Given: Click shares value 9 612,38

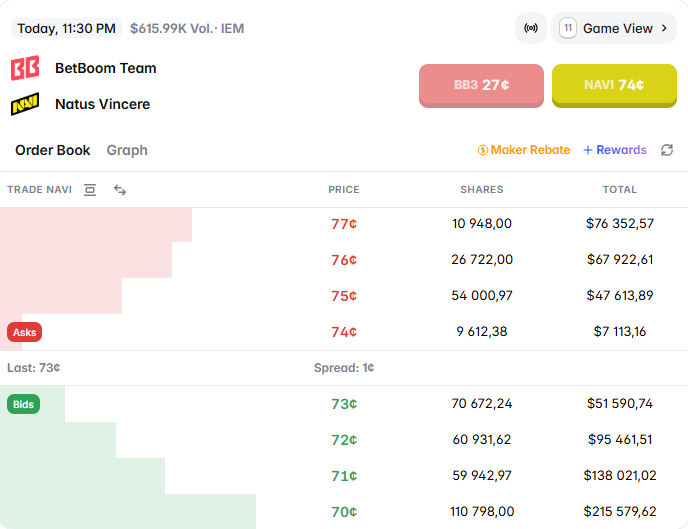Looking at the screenshot, I should click(x=482, y=332).
